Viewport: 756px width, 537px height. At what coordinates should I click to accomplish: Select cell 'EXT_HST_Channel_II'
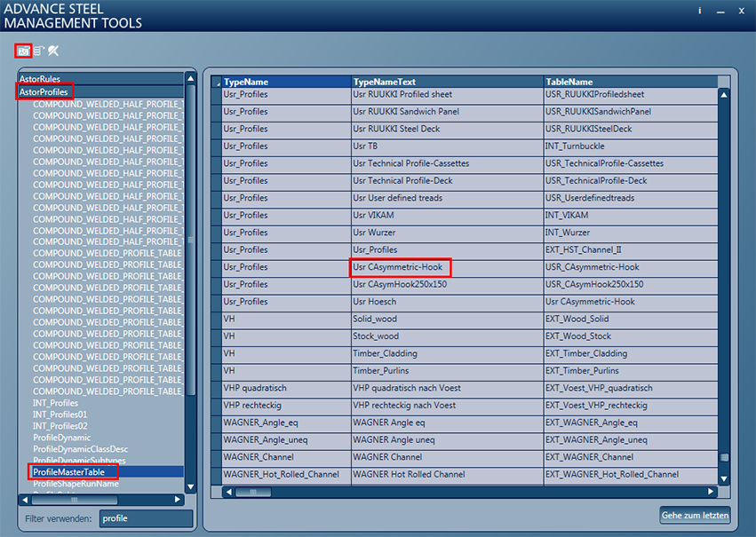click(631, 250)
